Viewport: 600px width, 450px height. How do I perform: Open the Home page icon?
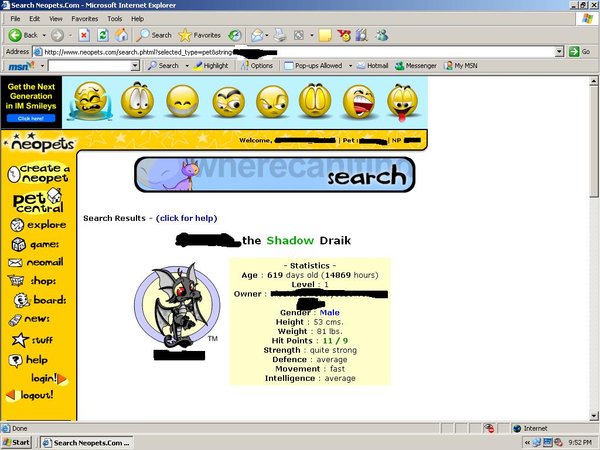click(120, 35)
